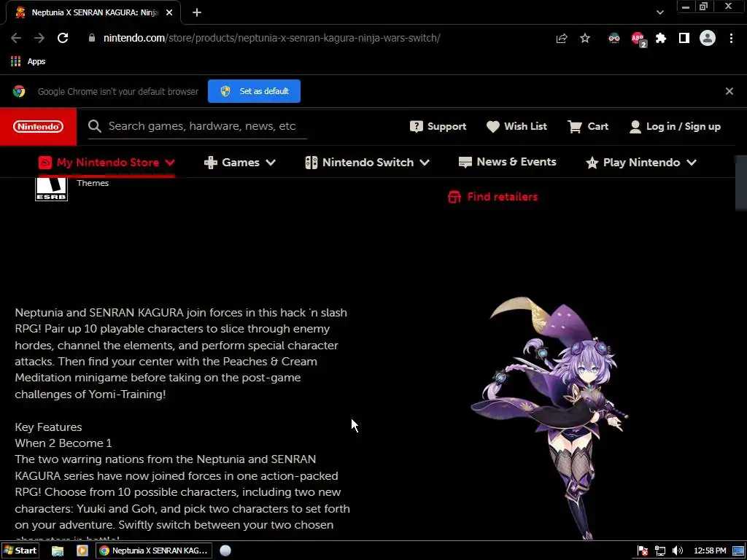Image resolution: width=747 pixels, height=560 pixels.
Task: Click the 'When 2 Become 1' heading
Action: coord(63,443)
